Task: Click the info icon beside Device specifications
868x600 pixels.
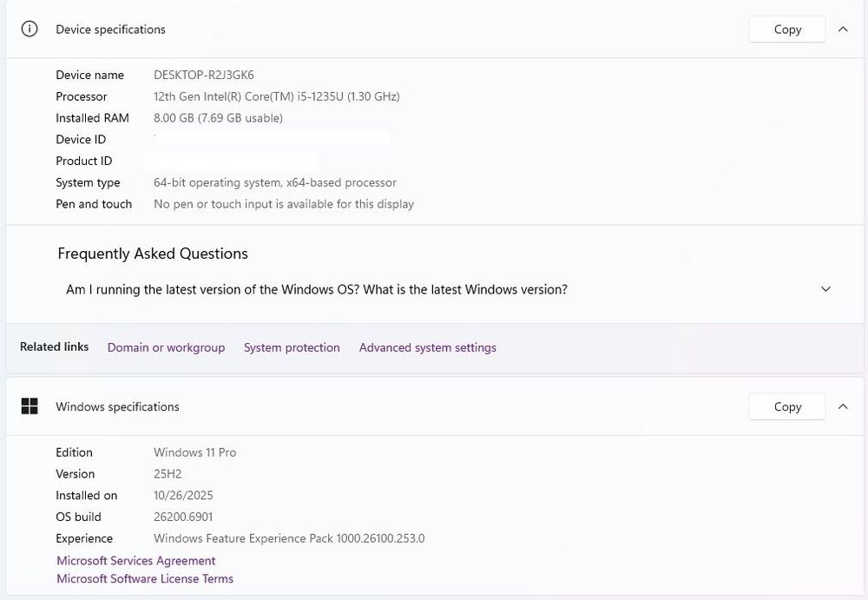Action: click(x=30, y=29)
